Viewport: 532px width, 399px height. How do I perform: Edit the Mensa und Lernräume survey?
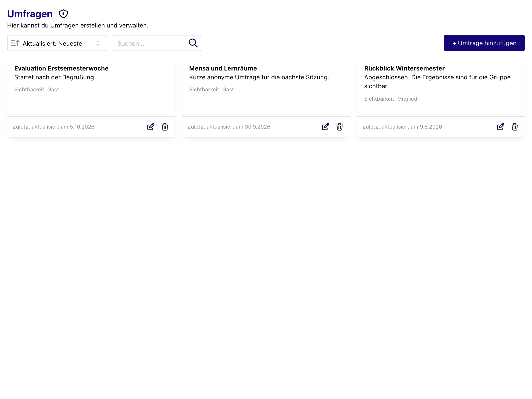[325, 127]
